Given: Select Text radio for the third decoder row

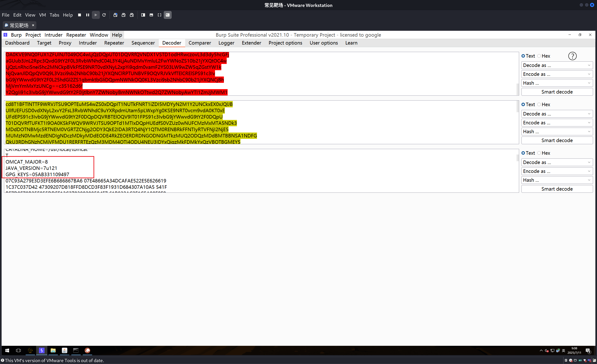Looking at the screenshot, I should click(x=523, y=153).
